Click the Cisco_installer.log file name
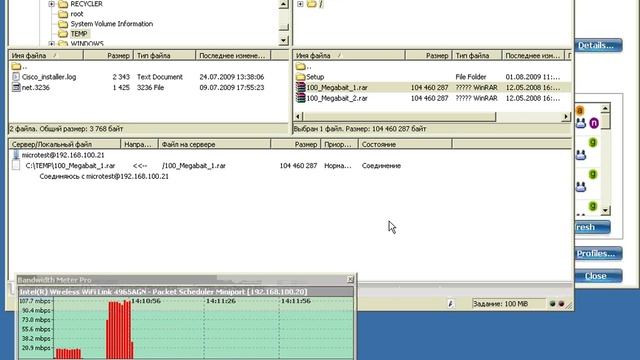 49,77
